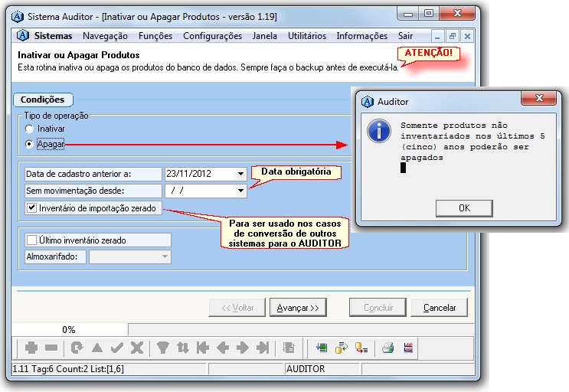Open the Configurações menu
569x392 pixels.
(x=212, y=36)
